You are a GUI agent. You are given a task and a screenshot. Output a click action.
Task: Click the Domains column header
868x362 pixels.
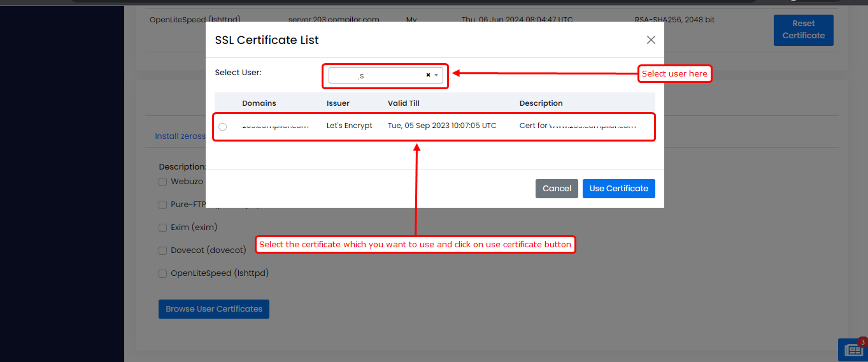(x=259, y=103)
